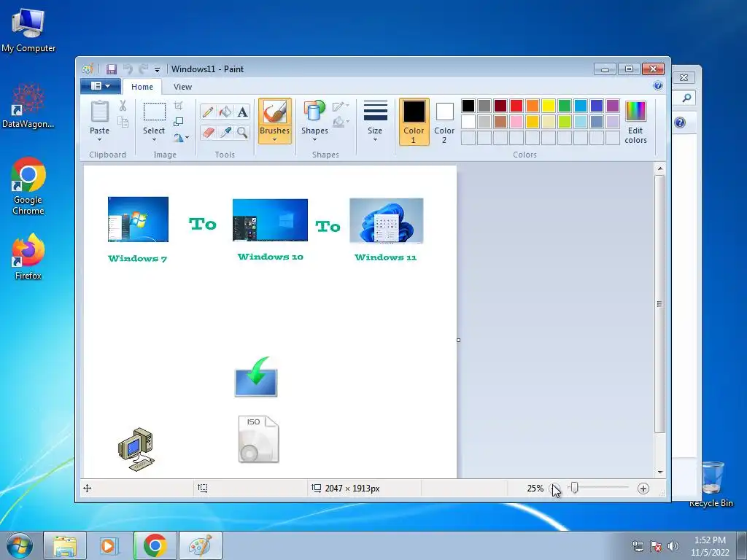The image size is (747, 560).
Task: Open the Rotate or flip dropdown
Action: (181, 138)
